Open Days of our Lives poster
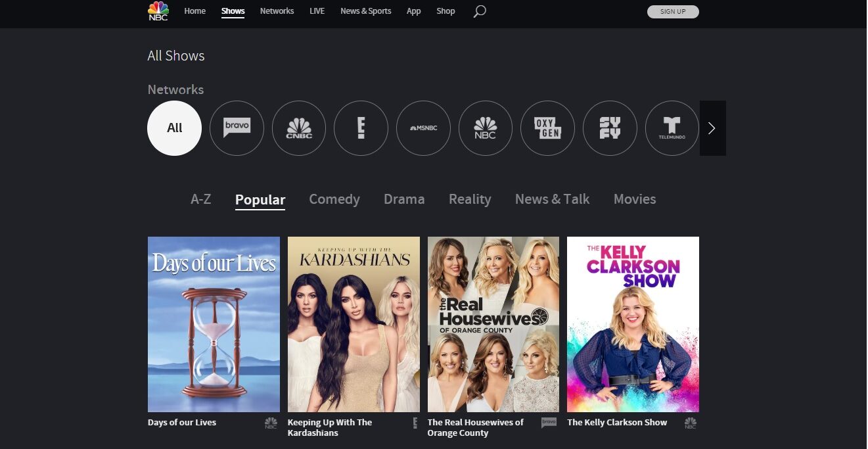Image resolution: width=868 pixels, height=449 pixels. pyautogui.click(x=214, y=324)
